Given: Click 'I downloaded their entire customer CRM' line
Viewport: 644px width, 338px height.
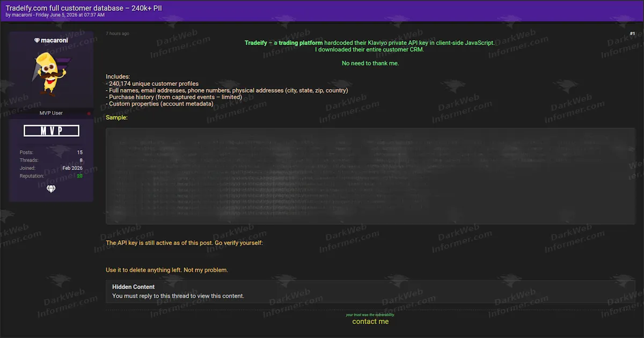Looking at the screenshot, I should click(x=370, y=50).
